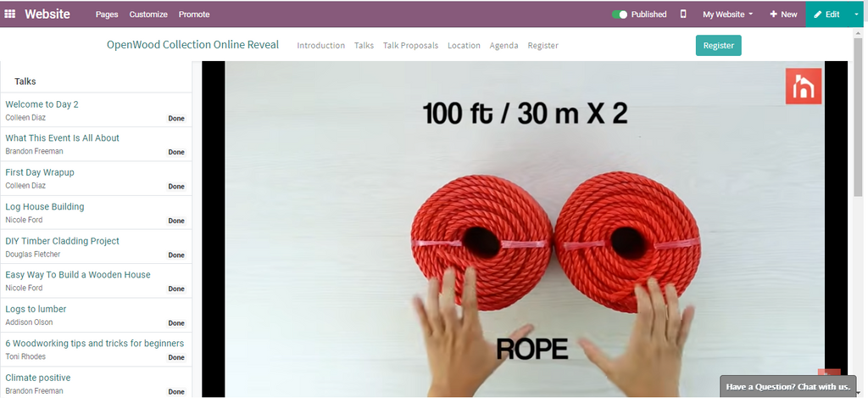
Task: Click the mobile preview phone icon
Action: (683, 14)
